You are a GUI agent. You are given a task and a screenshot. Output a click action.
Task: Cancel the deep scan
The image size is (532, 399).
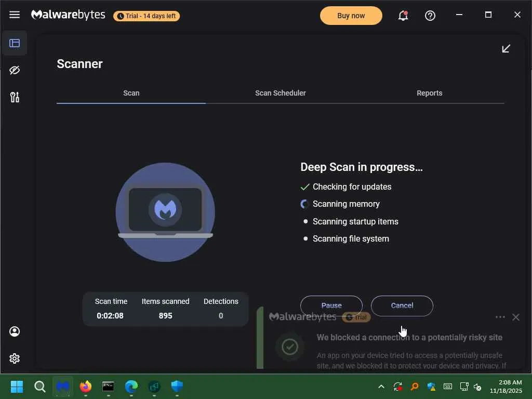point(402,305)
